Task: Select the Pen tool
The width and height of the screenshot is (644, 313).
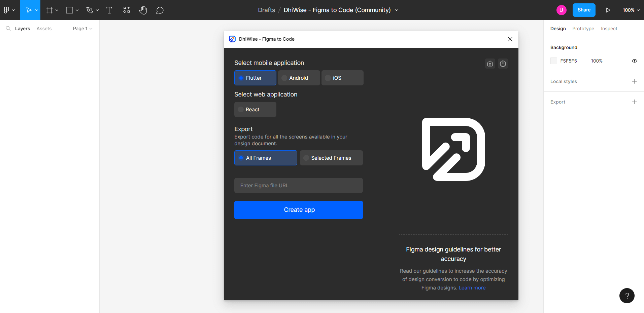Action: coord(90,10)
